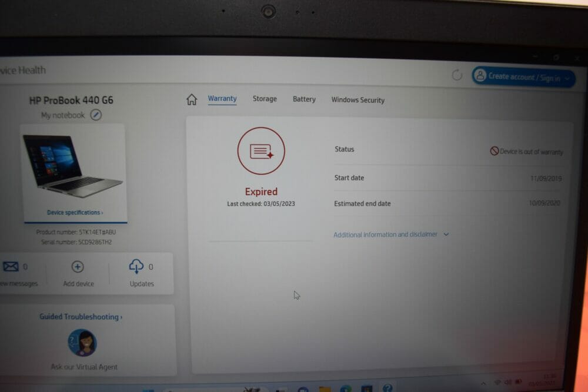Click the Serial number line under the product number
Image resolution: width=588 pixels, height=392 pixels.
coord(76,242)
